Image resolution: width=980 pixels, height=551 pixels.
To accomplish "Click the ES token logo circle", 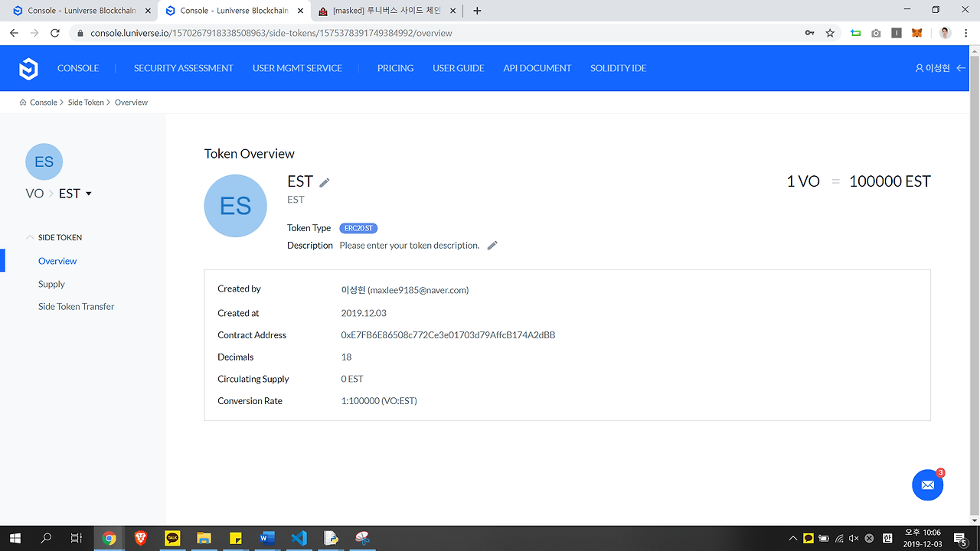I will 235,206.
